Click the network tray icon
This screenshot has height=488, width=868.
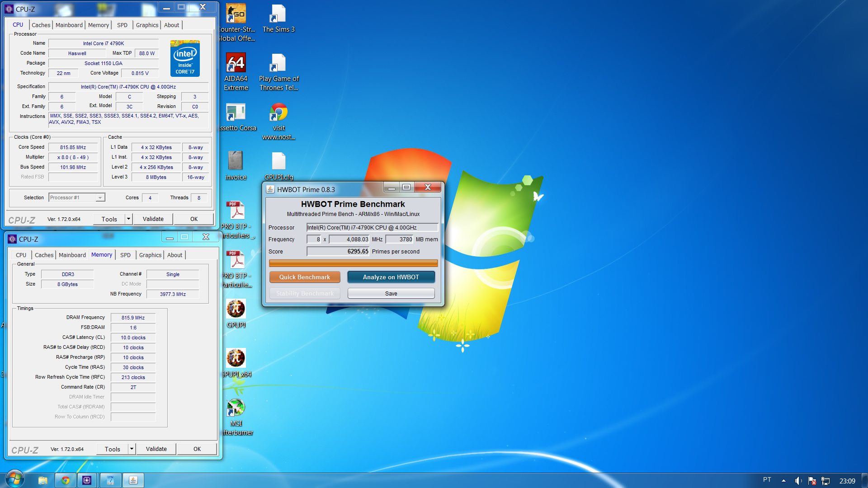point(826,481)
